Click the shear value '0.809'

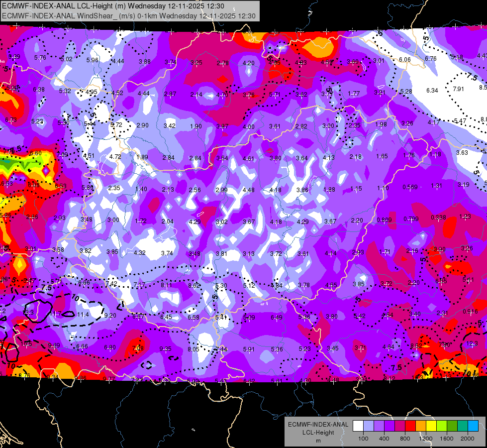pos(384,220)
